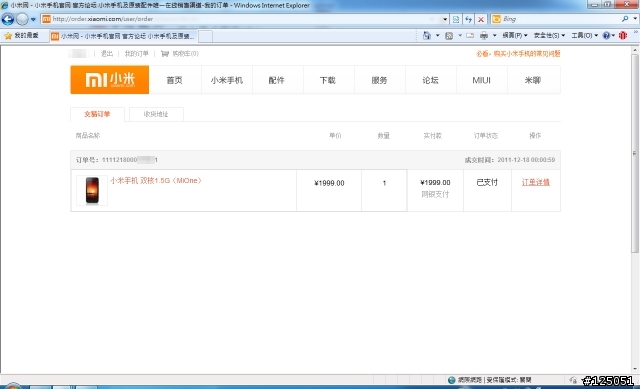This screenshot has width=640, height=389.
Task: Click the order number 订单号 text
Action: click(117, 160)
